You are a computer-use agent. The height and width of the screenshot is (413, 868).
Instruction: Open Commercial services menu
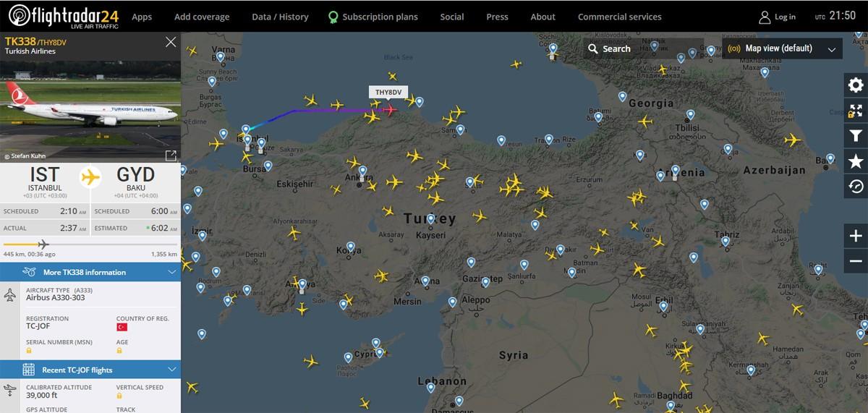[x=619, y=17]
